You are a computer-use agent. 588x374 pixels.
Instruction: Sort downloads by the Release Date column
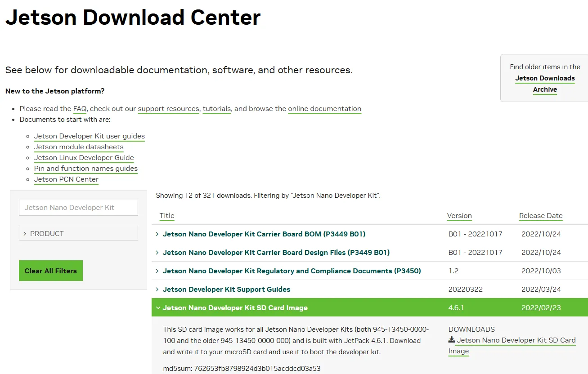(541, 216)
